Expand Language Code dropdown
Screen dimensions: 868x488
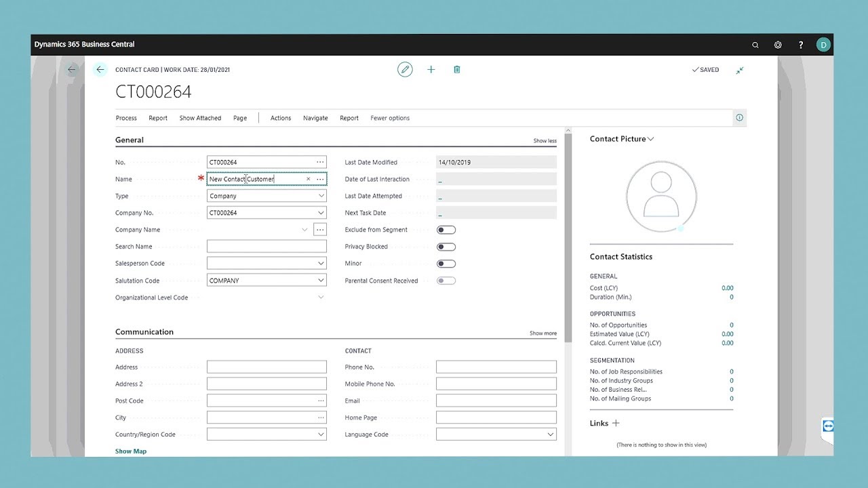[x=551, y=434]
